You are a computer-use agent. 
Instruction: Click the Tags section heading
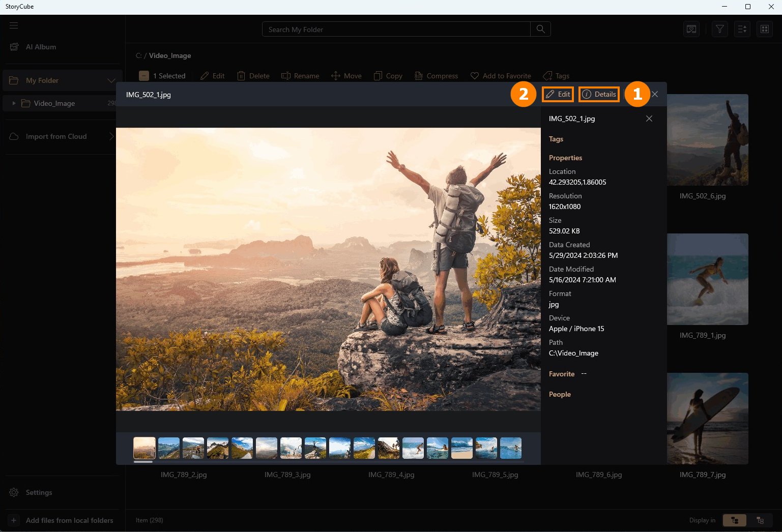pos(556,139)
